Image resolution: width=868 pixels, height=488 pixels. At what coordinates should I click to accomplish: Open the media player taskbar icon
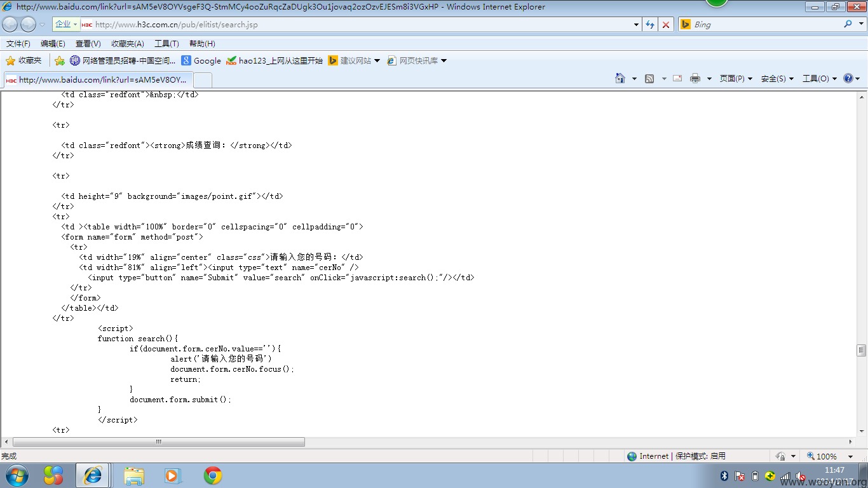click(173, 475)
